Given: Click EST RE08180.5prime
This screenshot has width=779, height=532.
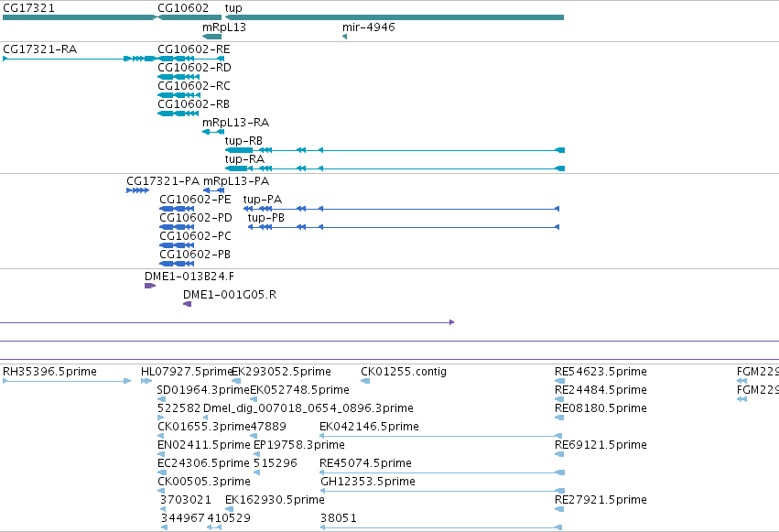Looking at the screenshot, I should coord(600,408).
